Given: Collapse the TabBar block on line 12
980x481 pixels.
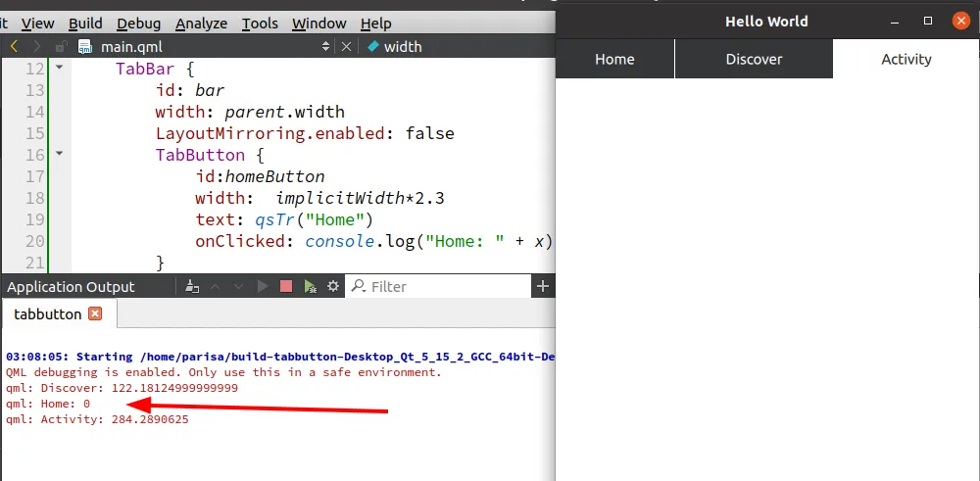Looking at the screenshot, I should pyautogui.click(x=60, y=67).
